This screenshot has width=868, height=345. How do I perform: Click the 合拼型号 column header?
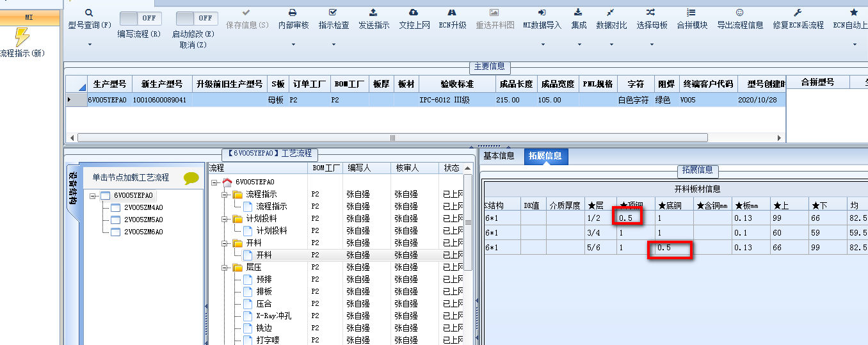(x=818, y=83)
